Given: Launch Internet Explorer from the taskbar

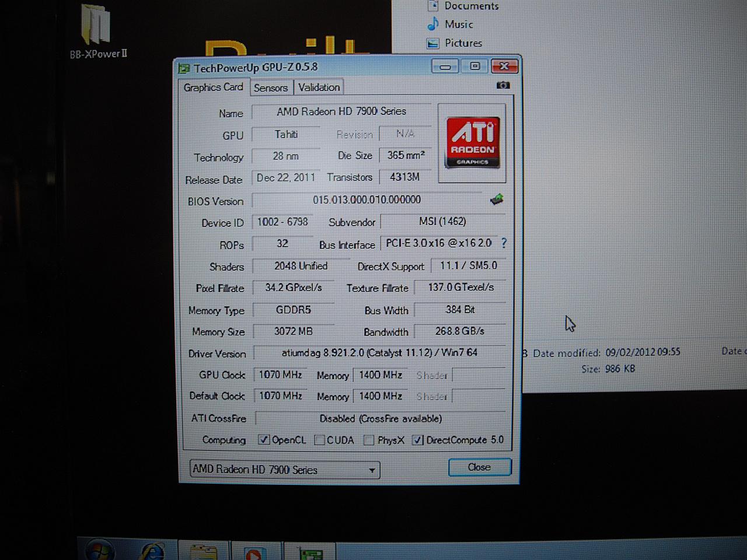Looking at the screenshot, I should pos(153,551).
